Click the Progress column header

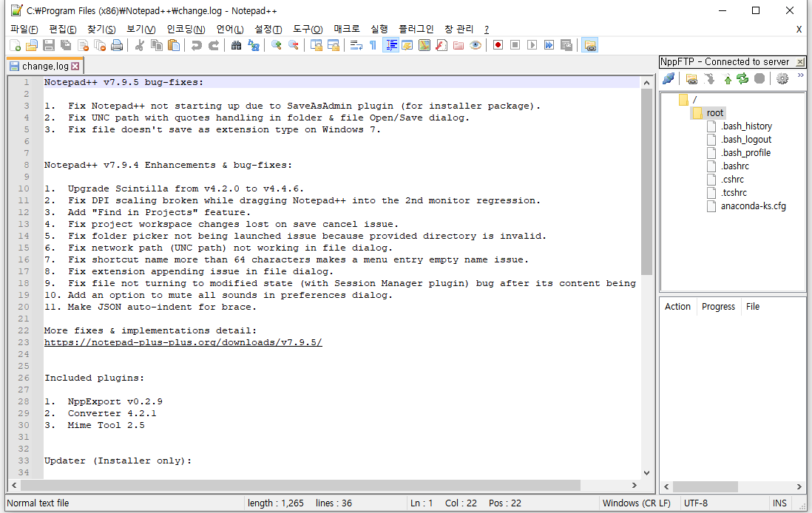(x=718, y=307)
